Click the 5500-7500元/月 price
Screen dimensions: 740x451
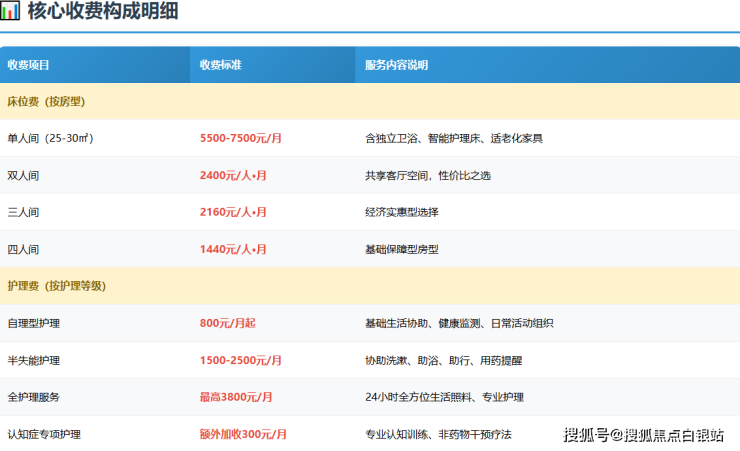241,138
